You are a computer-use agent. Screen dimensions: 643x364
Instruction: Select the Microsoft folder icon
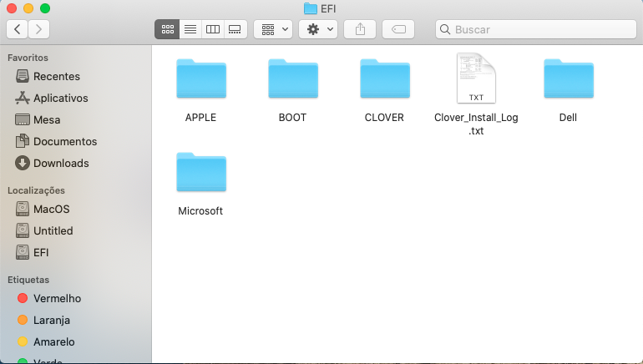201,172
